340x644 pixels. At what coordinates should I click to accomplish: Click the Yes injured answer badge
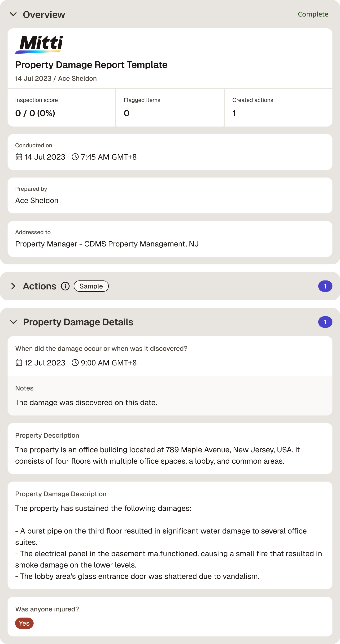click(x=24, y=623)
